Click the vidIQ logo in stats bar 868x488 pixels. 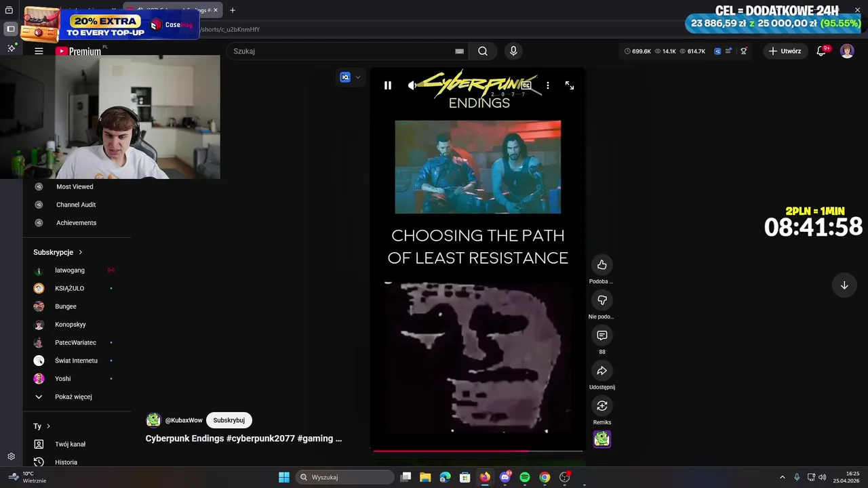(717, 51)
